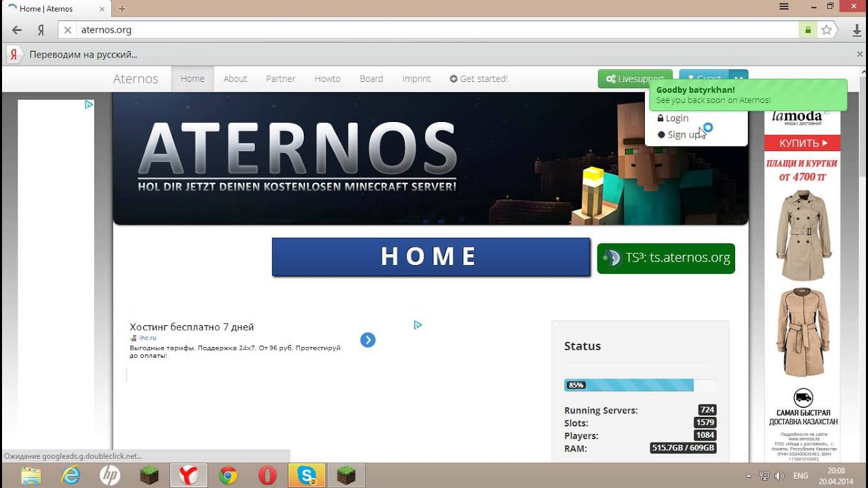Open the About page in navbar
Image resolution: width=868 pixels, height=488 pixels.
point(235,79)
